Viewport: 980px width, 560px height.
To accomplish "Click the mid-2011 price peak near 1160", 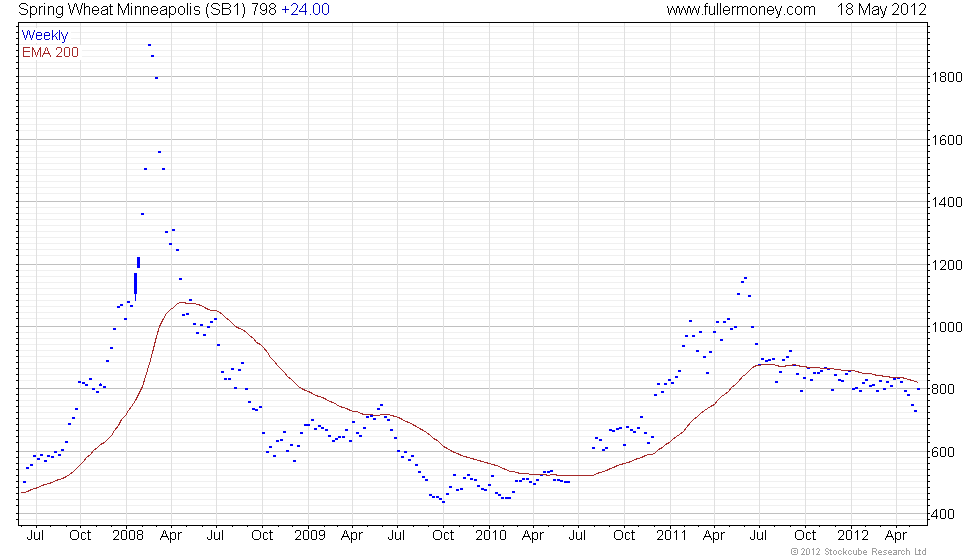I will 746,278.
